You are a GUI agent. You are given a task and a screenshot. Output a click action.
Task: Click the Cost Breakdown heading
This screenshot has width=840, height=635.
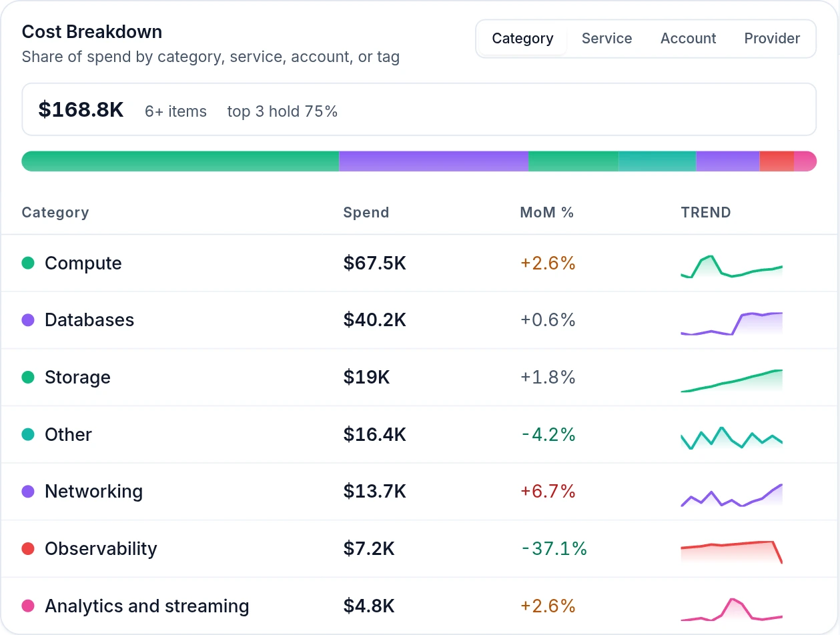click(92, 32)
